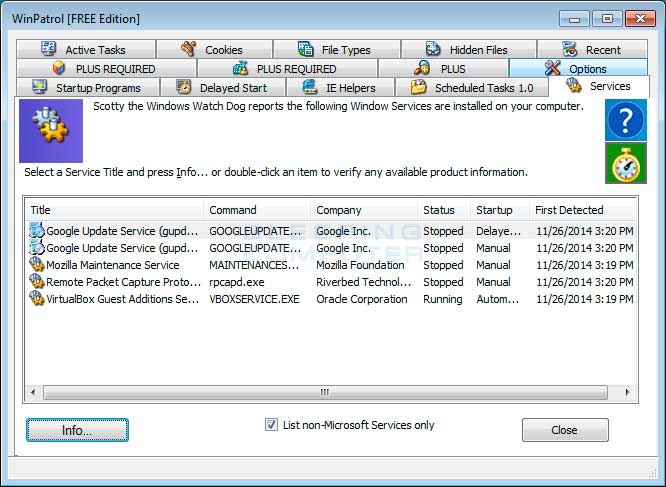Click the Hidden Files tab icon
This screenshot has width=666, height=487.
(x=433, y=49)
